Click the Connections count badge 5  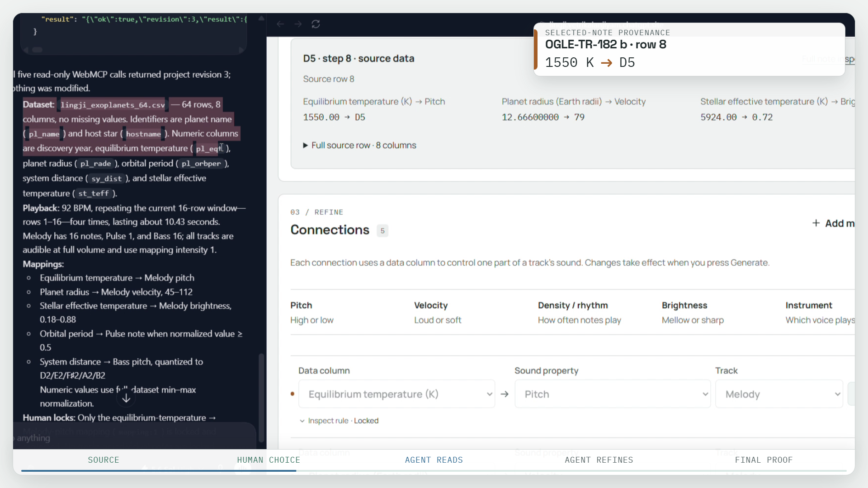pyautogui.click(x=382, y=230)
